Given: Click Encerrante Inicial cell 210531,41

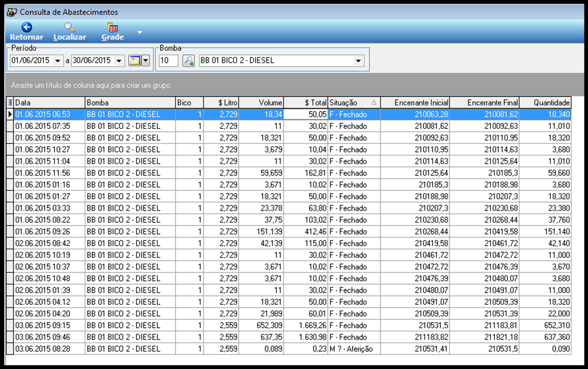Looking at the screenshot, I should click(415, 349).
